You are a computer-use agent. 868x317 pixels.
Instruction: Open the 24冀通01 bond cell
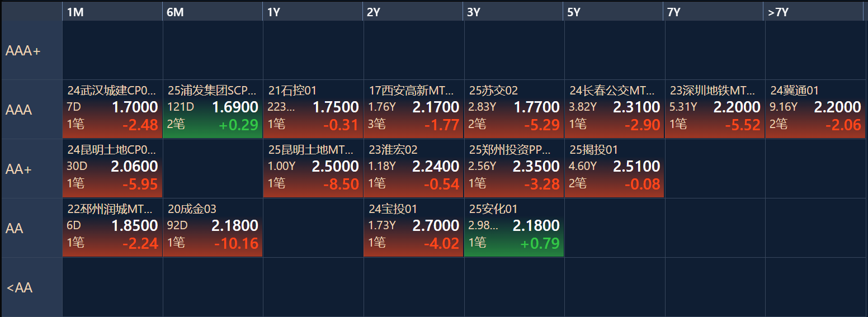pos(815,109)
